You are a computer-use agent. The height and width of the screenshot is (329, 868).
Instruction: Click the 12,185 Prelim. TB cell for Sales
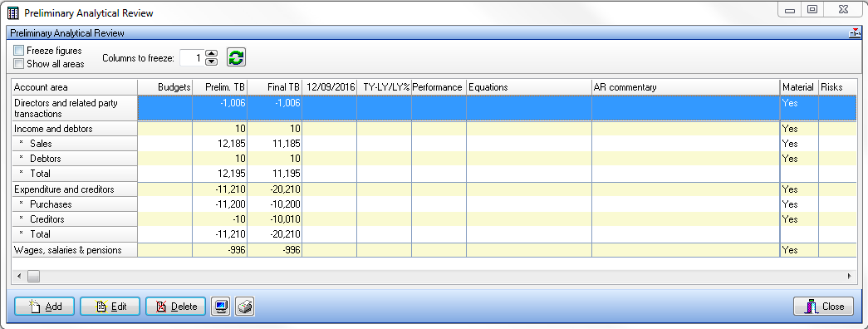(220, 144)
